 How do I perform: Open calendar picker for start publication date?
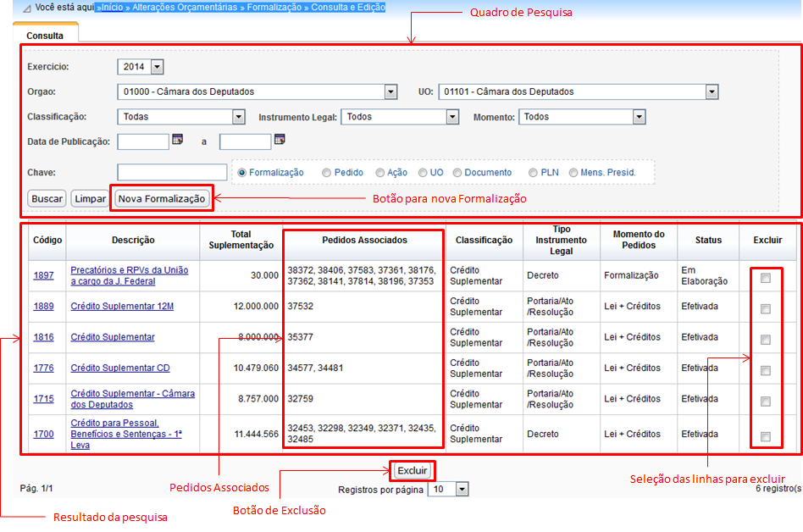click(x=177, y=139)
